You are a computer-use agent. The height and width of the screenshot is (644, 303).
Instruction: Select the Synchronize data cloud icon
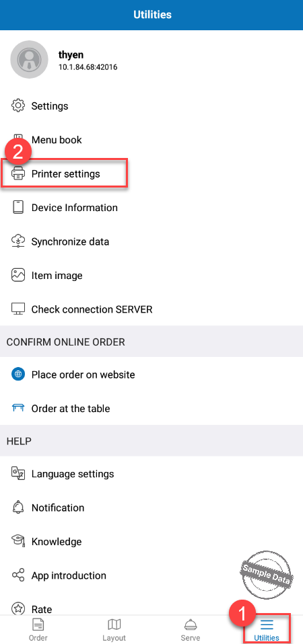coord(18,241)
